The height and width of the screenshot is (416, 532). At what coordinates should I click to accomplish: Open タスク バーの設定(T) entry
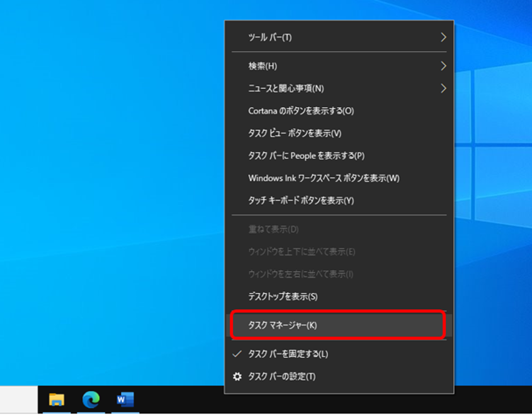339,376
